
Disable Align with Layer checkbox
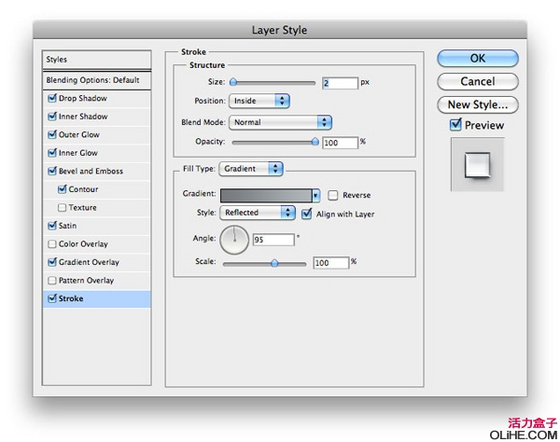pos(306,214)
